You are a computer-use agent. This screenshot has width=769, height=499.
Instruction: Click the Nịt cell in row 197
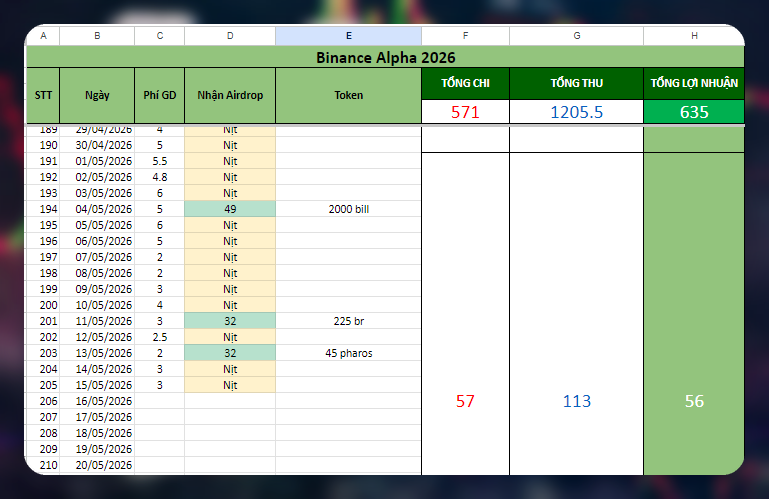point(230,257)
